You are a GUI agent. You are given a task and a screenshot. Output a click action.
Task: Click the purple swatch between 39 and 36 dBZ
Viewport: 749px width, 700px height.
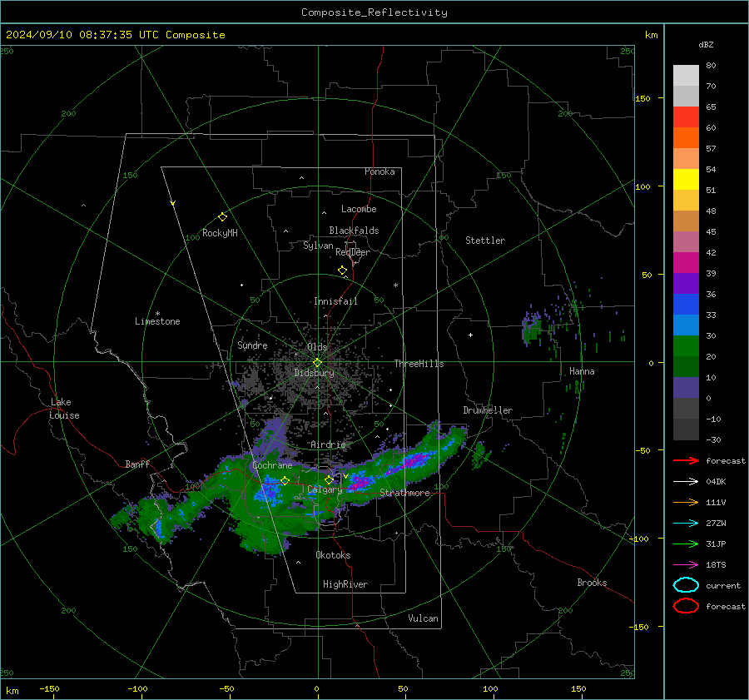point(686,283)
